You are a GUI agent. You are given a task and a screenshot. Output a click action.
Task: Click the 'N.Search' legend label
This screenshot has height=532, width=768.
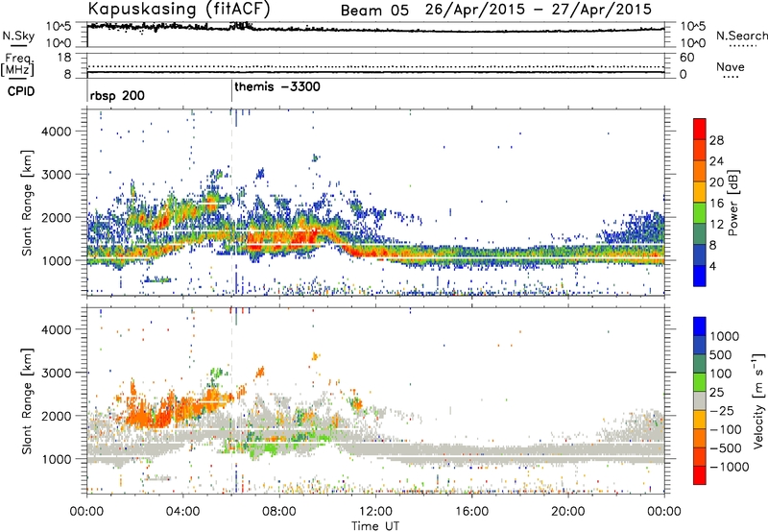click(742, 36)
